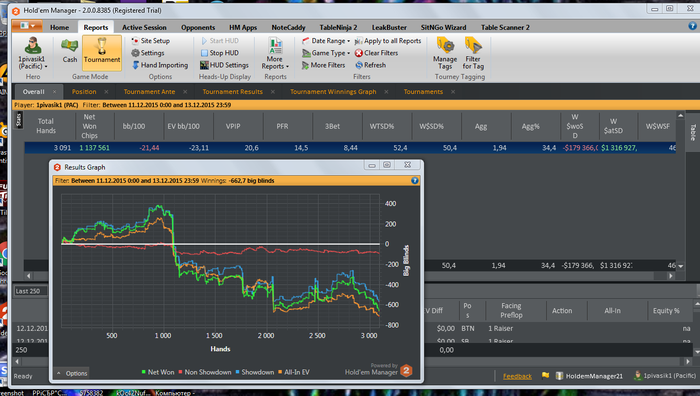
Task: Click Hold'em Manager logo in graph
Action: pyautogui.click(x=406, y=371)
